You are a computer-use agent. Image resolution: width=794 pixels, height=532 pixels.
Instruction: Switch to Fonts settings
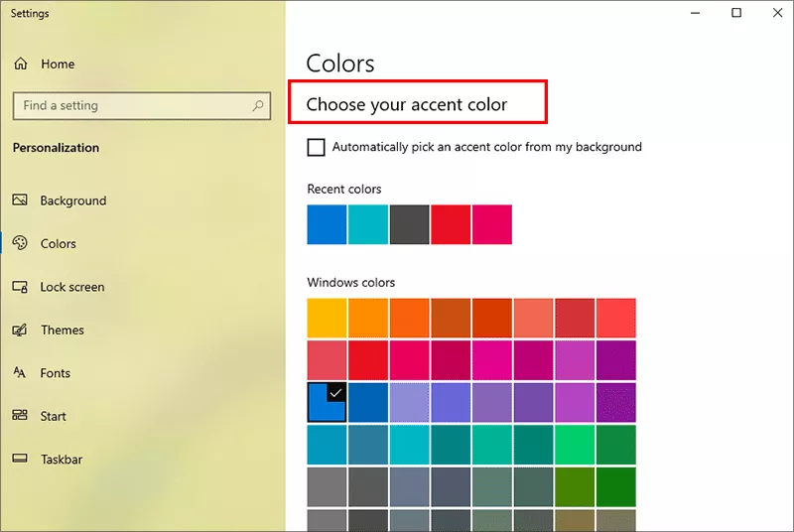point(56,373)
